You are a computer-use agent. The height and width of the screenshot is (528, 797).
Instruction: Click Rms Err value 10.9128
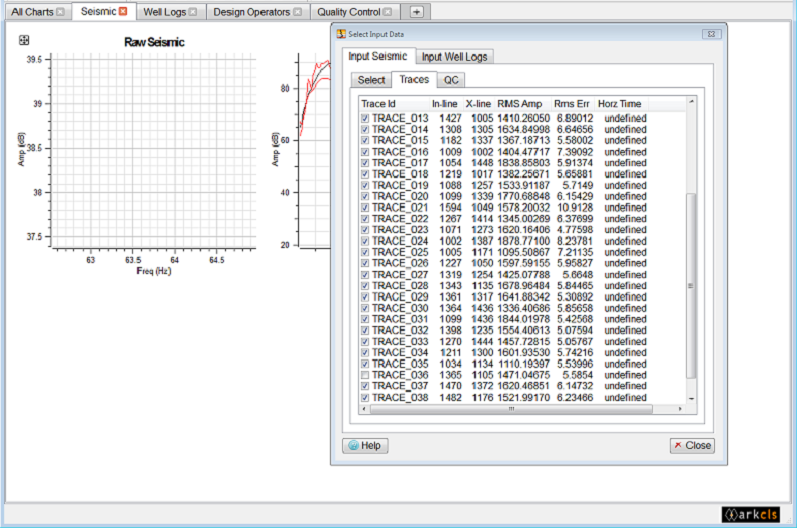click(575, 208)
